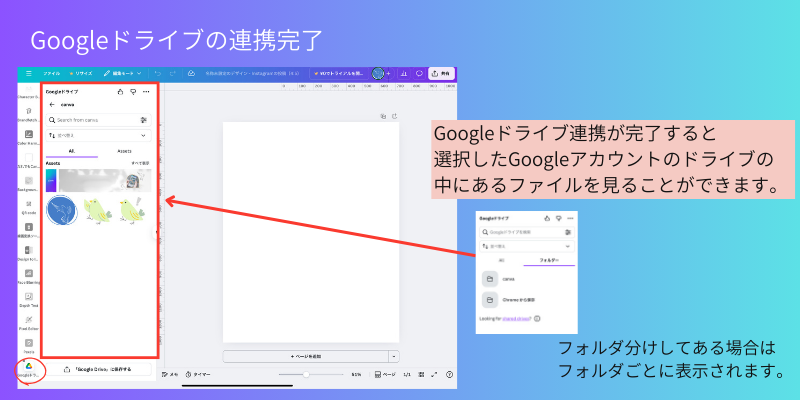
Task: Click the Pro trial button with the crown
Action: [x=338, y=73]
